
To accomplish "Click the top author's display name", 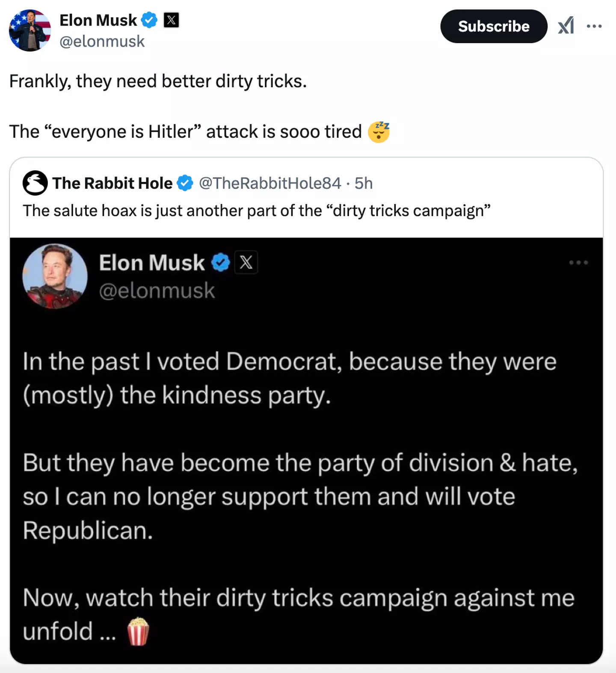I will [x=98, y=20].
